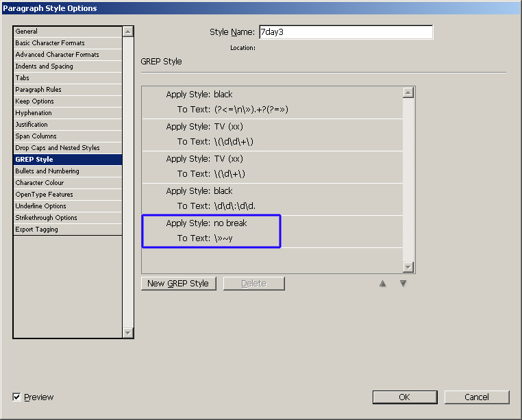Open OpenType Features section
The width and height of the screenshot is (522, 420).
[x=68, y=195]
